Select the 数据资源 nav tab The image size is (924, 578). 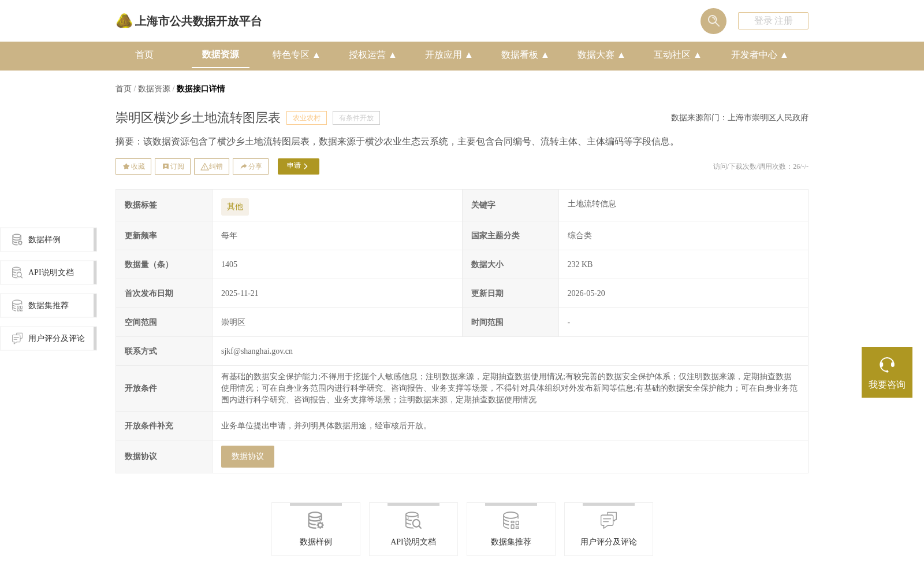221,54
